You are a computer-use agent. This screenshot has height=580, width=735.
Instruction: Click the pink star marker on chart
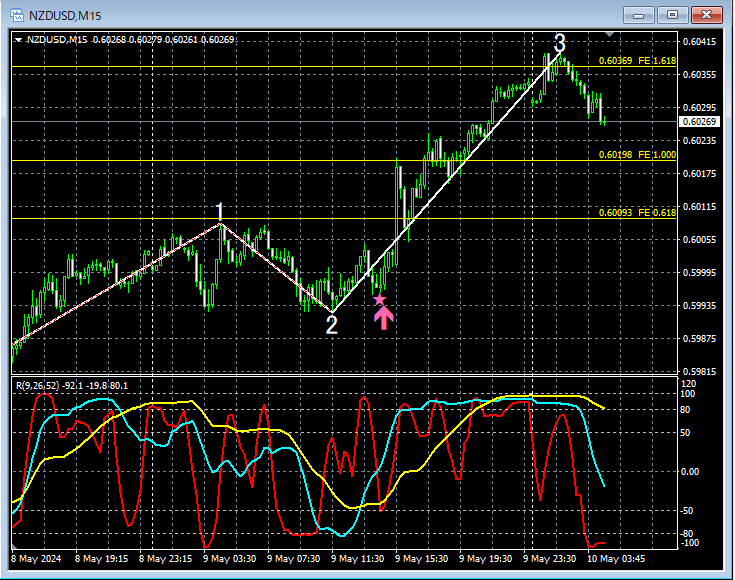point(379,299)
